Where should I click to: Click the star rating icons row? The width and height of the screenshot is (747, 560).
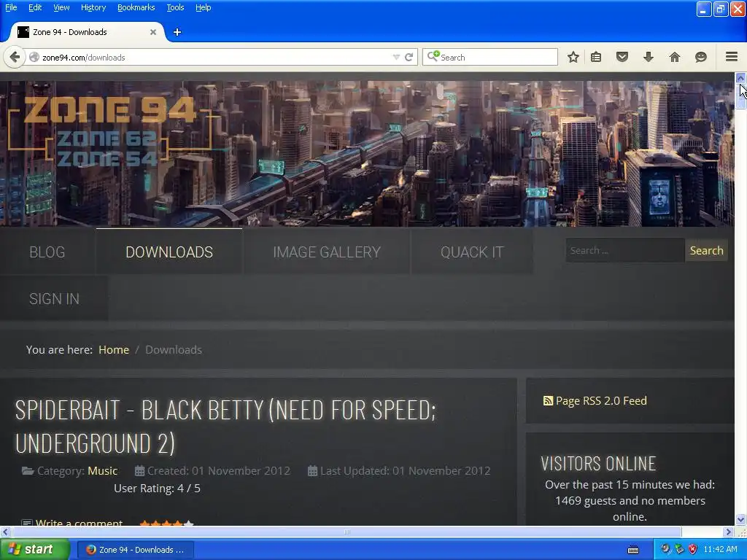(x=167, y=524)
